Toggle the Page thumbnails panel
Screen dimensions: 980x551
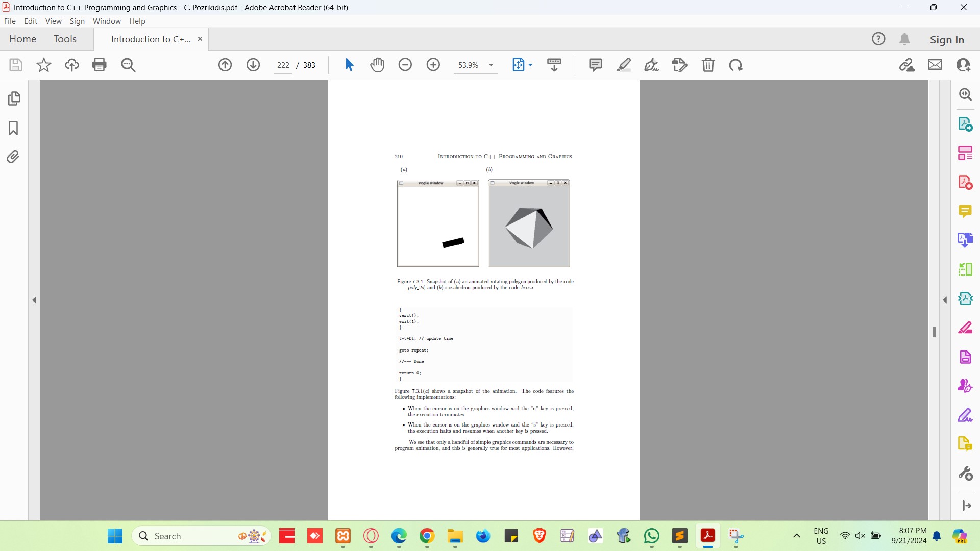pyautogui.click(x=14, y=98)
